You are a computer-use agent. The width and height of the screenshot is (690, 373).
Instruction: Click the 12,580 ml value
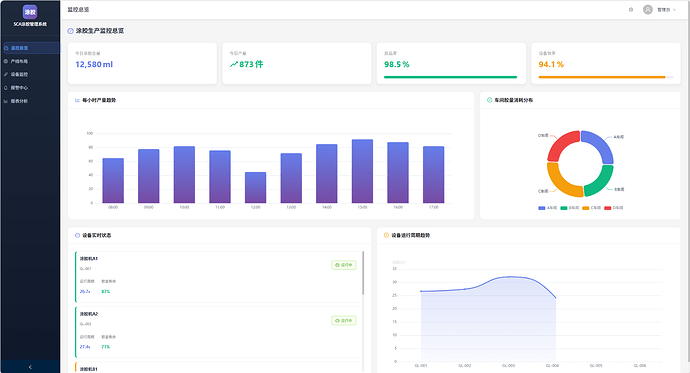tap(94, 64)
